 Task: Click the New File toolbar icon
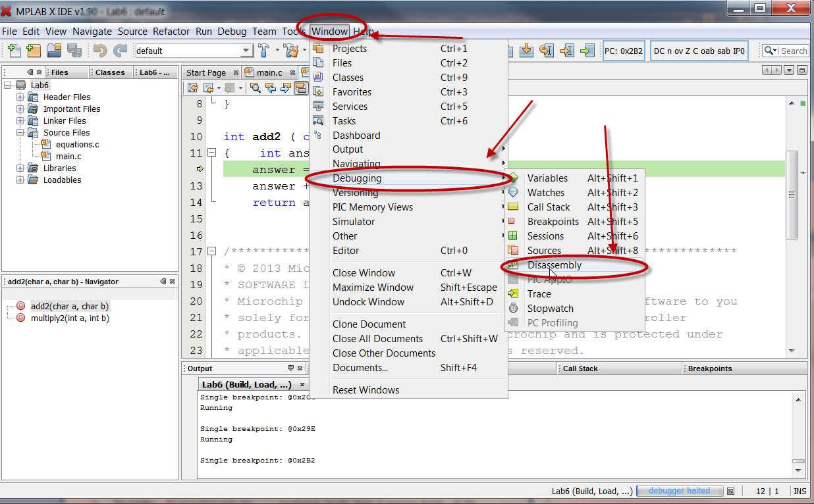tap(14, 51)
